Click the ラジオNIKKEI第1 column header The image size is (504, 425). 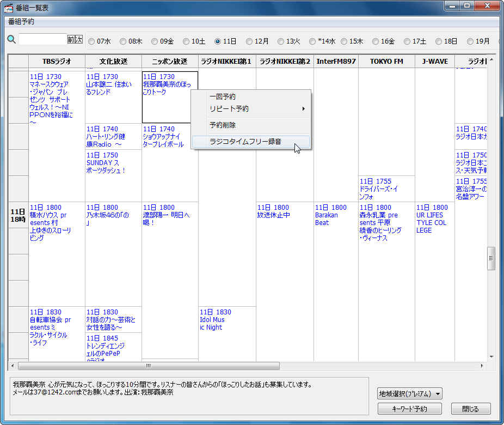228,62
